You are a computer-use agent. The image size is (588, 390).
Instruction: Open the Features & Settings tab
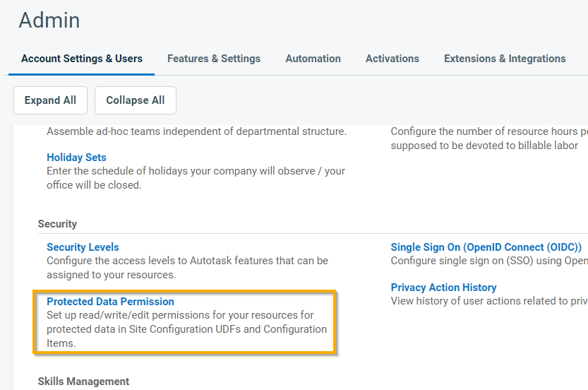click(213, 59)
